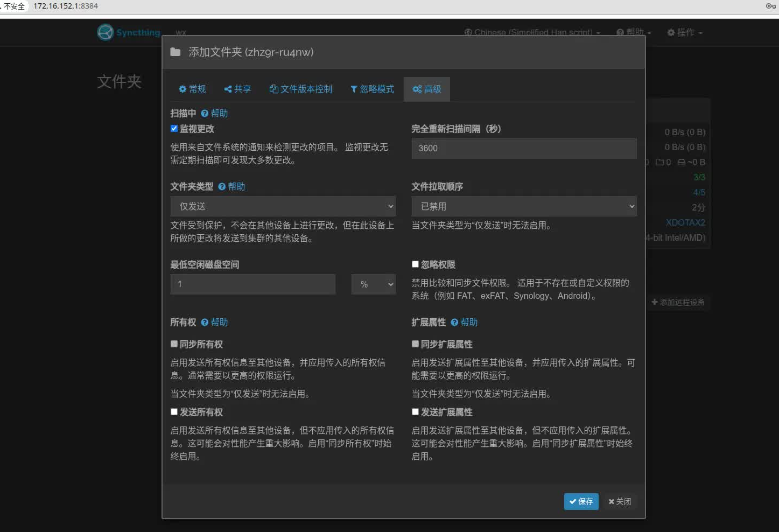Click the gear icon on the 操作 menu
This screenshot has width=779, height=532.
670,32
